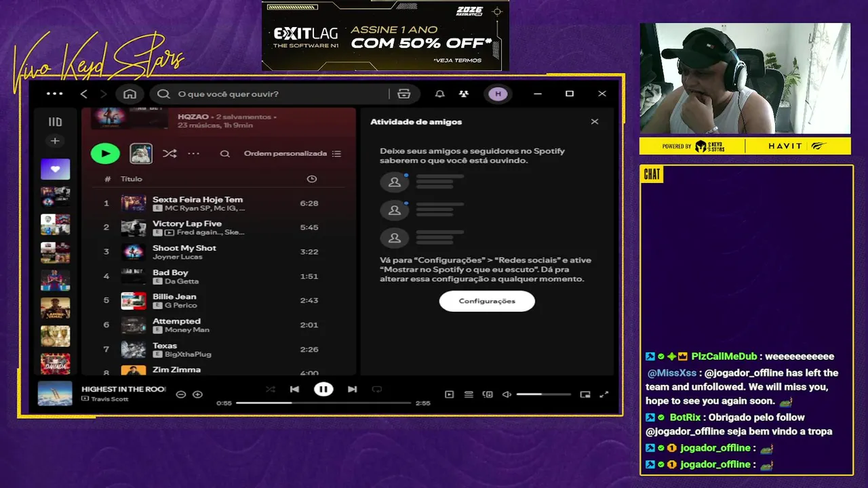Toggle the Now Playing view
The height and width of the screenshot is (488, 868).
pyautogui.click(x=449, y=394)
